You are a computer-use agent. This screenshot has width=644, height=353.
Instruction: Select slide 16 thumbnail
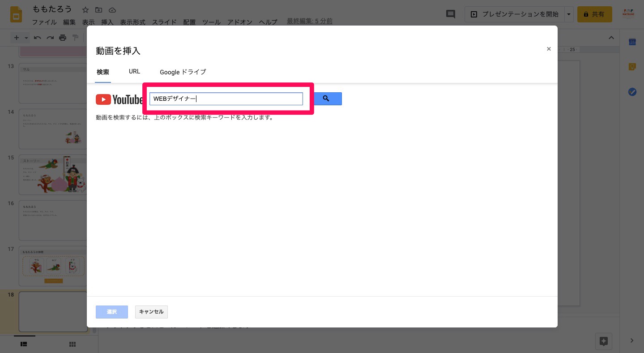(x=53, y=220)
